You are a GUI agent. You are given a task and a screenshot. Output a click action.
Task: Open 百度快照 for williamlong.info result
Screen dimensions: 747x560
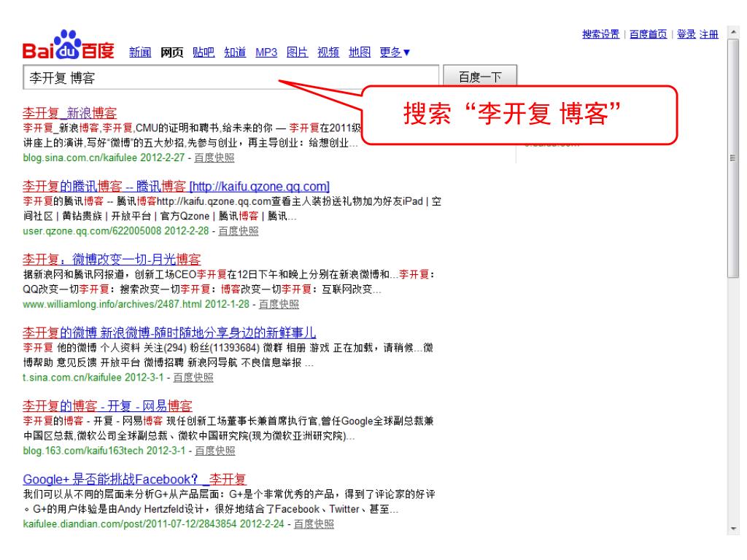[279, 304]
